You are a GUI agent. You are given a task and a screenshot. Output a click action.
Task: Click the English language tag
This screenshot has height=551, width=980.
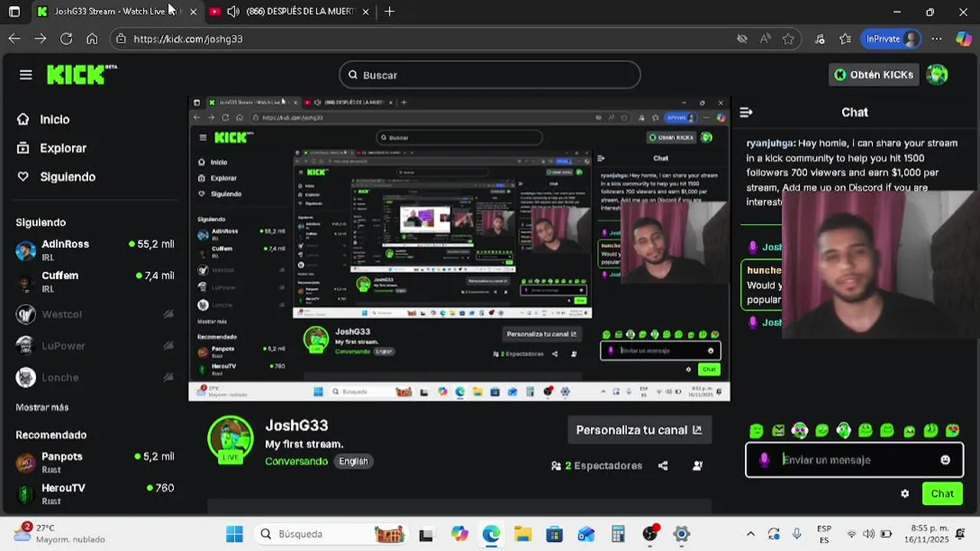coord(354,461)
